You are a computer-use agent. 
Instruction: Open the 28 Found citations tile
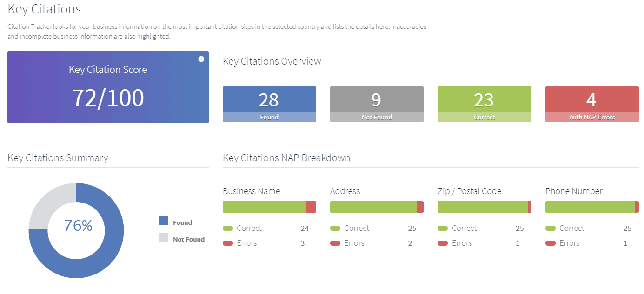click(269, 104)
